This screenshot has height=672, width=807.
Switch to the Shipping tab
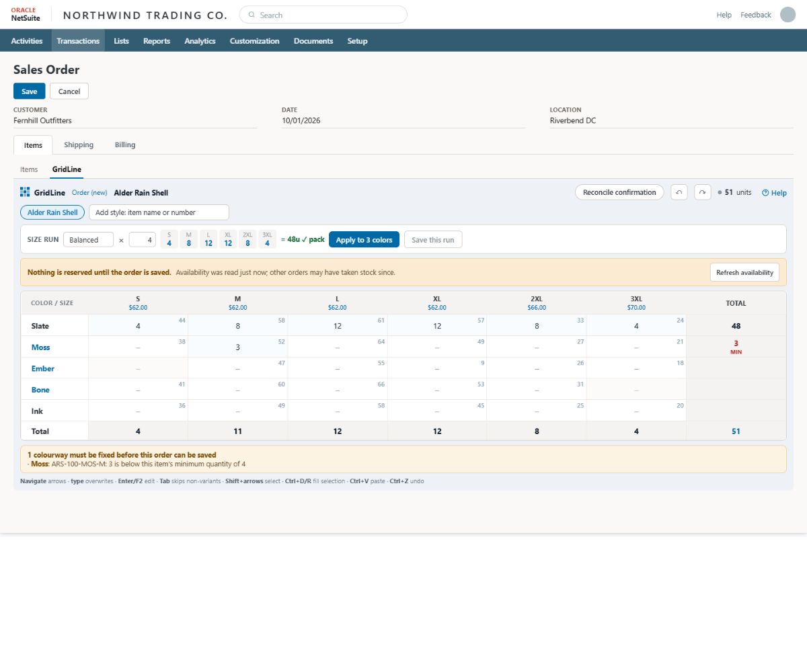coord(79,144)
